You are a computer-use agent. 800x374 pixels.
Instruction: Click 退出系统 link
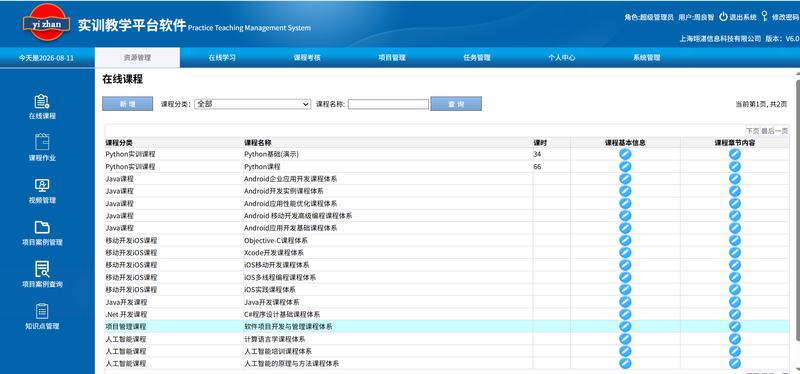[743, 17]
